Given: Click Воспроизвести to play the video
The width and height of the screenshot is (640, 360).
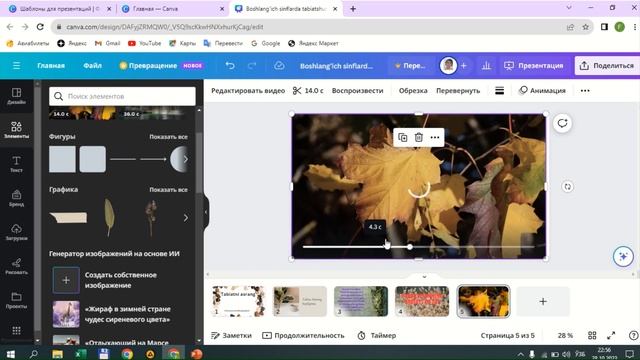Looking at the screenshot, I should (x=358, y=91).
